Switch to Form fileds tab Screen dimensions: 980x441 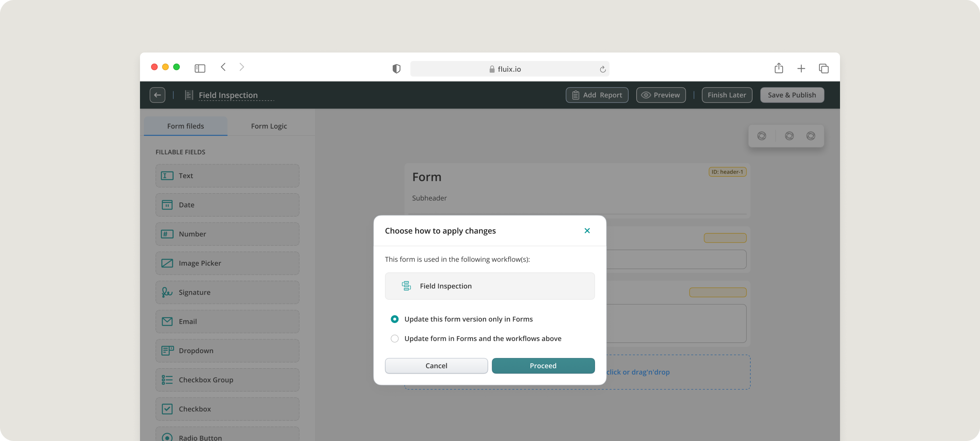point(185,126)
